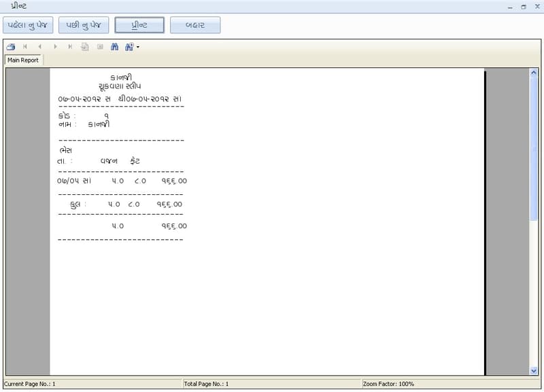Go to first page using navigation icon
The height and width of the screenshot is (392, 544).
[24, 47]
